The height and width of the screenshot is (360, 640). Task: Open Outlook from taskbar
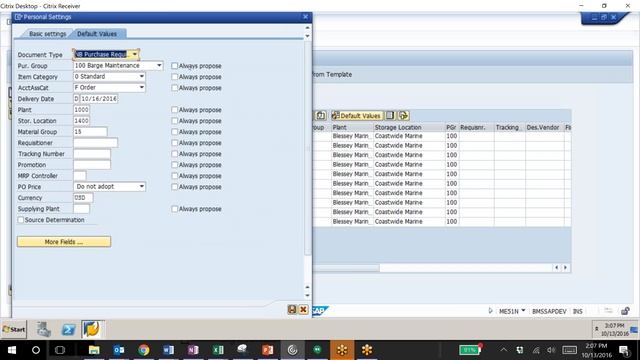119,350
